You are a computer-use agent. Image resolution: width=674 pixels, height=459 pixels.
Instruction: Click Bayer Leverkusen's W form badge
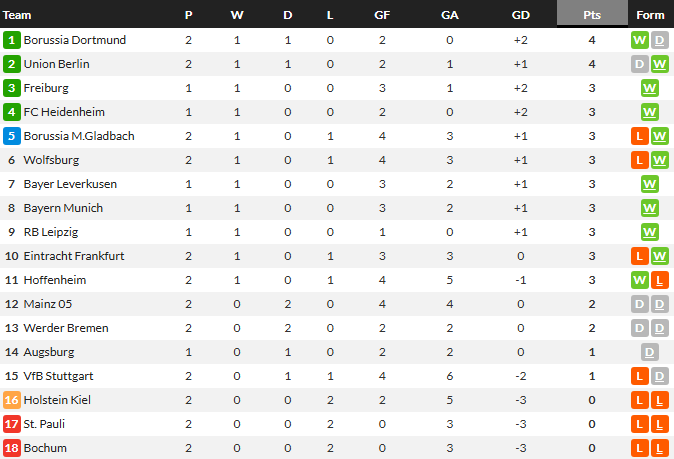tap(650, 184)
